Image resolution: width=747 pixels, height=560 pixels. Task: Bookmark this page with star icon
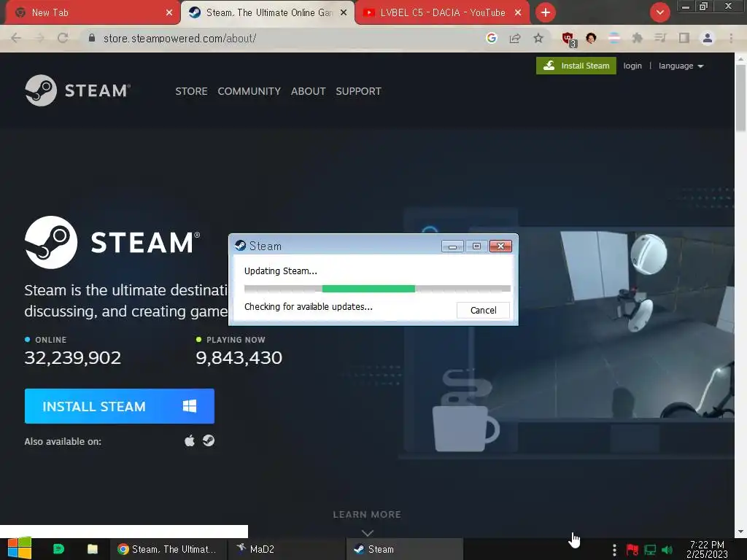click(538, 38)
